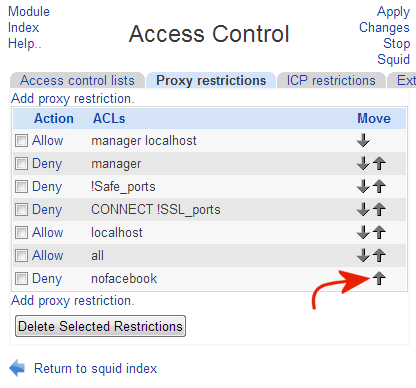Screen dimensions: 416x388
Task: Move 'Allow localhost' rule down
Action: (x=363, y=232)
